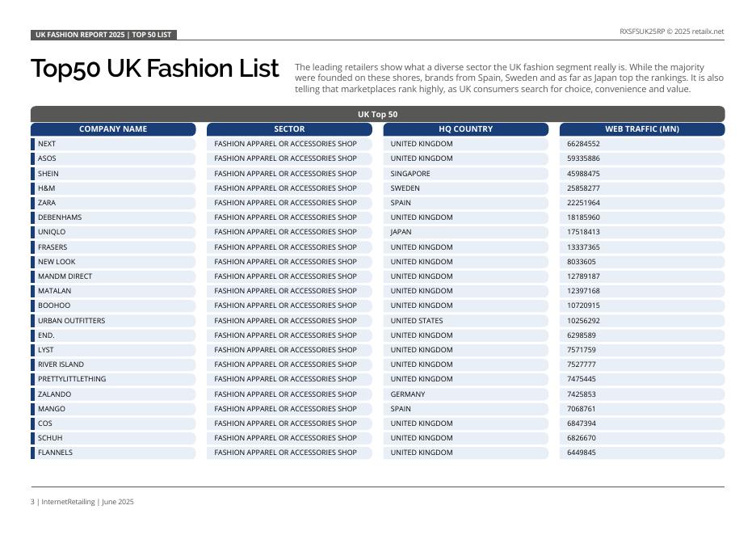Screen dimensions: 756x535
Task: Click the retailx.net copyright text
Action: pos(671,32)
